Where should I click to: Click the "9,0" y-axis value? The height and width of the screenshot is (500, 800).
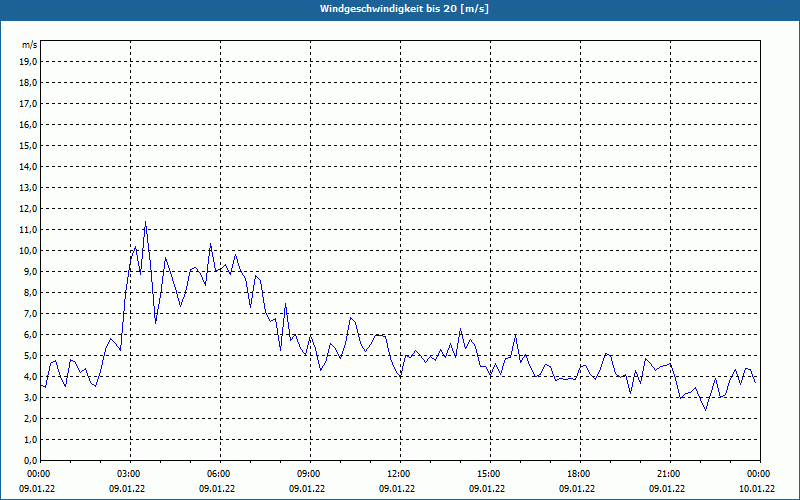(30, 271)
